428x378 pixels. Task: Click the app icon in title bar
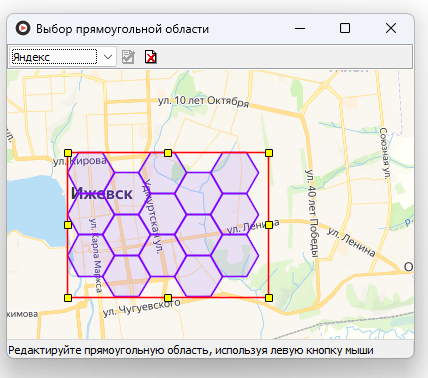23,28
